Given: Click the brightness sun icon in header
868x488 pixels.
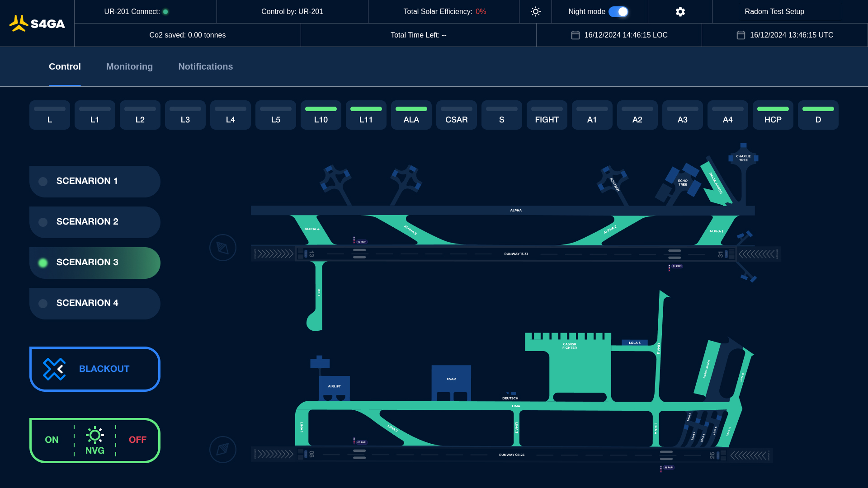Looking at the screenshot, I should [x=536, y=12].
